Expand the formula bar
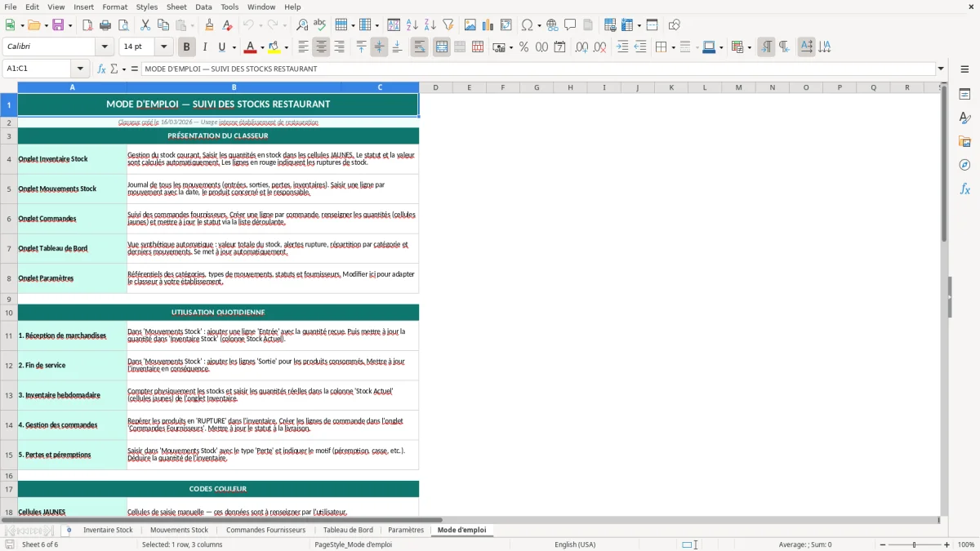980x551 pixels. [941, 69]
